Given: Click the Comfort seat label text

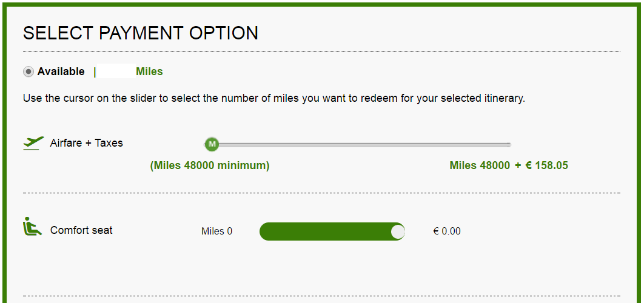Looking at the screenshot, I should 81,230.
